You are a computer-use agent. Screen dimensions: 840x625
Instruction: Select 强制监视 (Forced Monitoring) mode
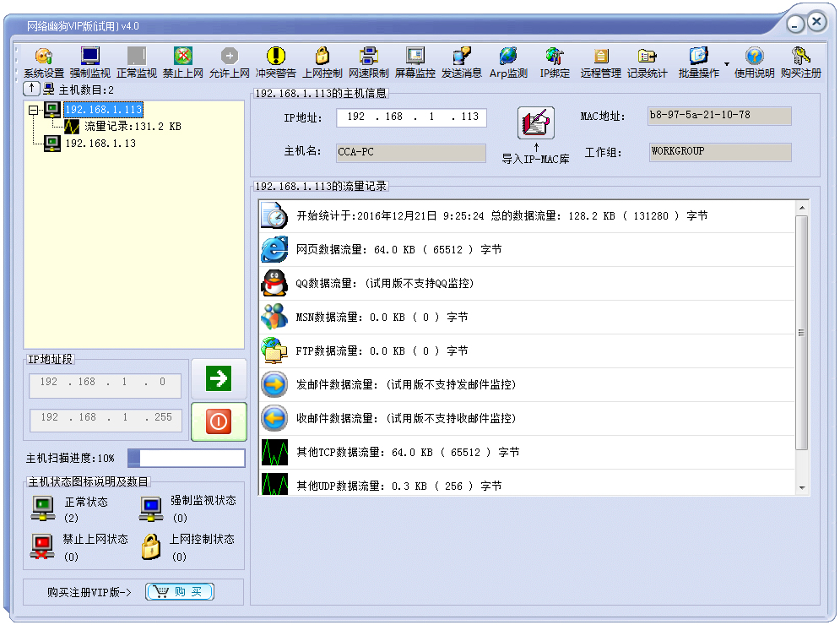90,61
